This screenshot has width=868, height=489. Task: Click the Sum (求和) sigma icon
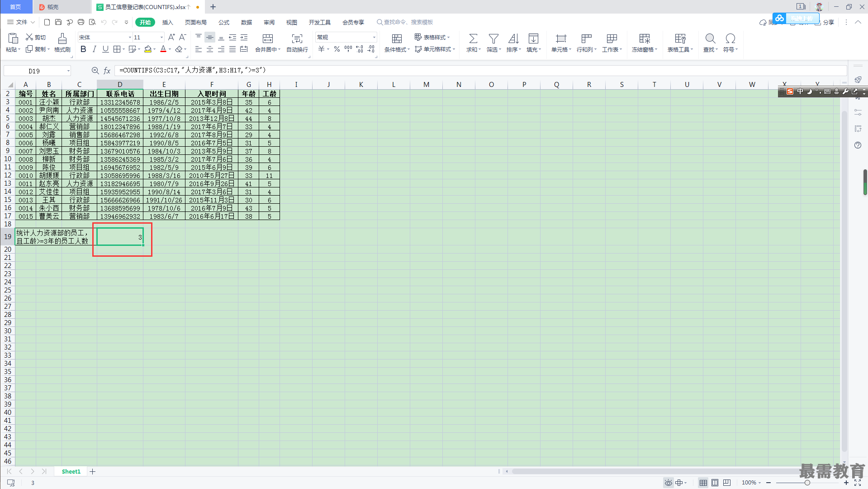(x=473, y=38)
